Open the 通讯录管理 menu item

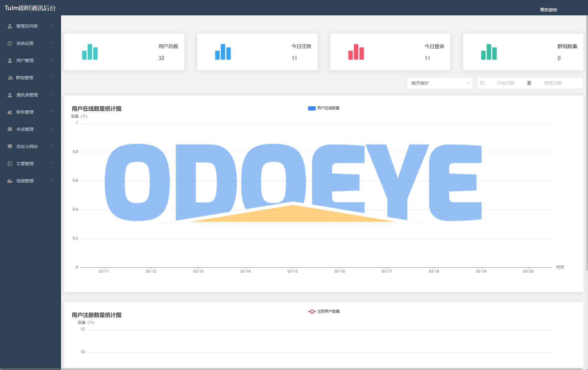[27, 95]
